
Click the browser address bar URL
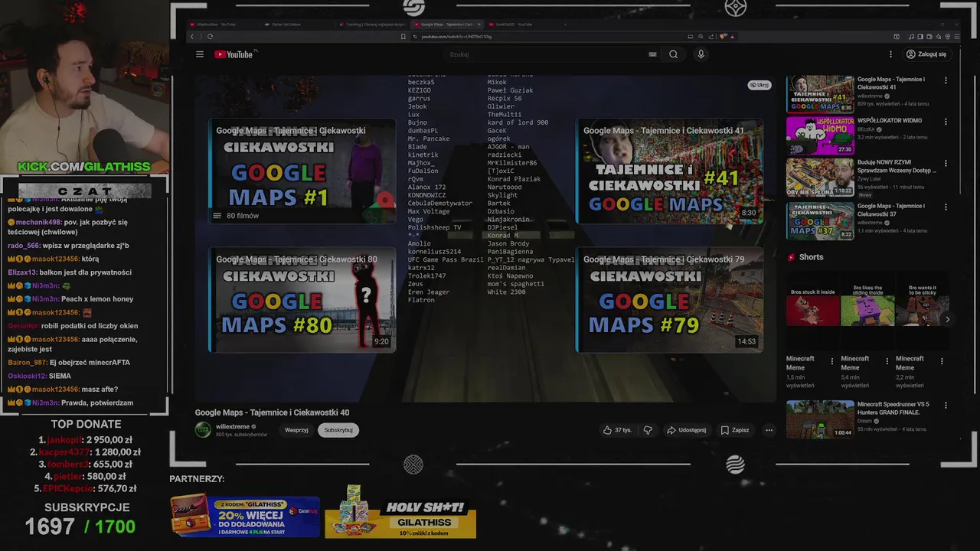(x=456, y=36)
